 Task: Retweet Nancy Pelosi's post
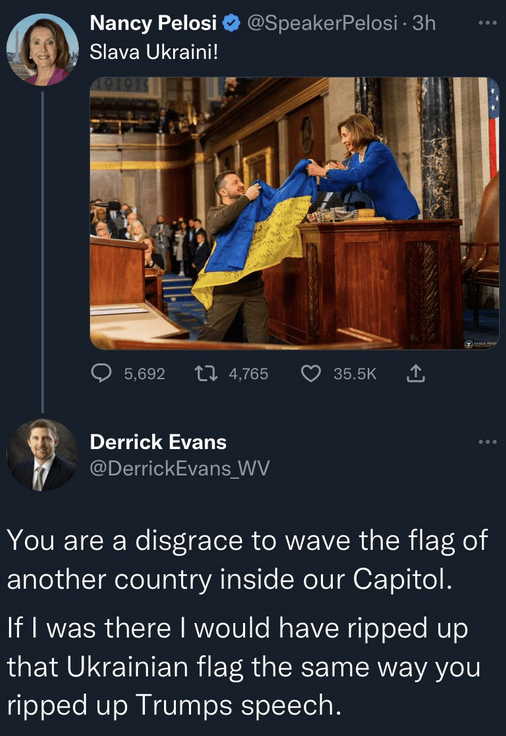click(206, 374)
